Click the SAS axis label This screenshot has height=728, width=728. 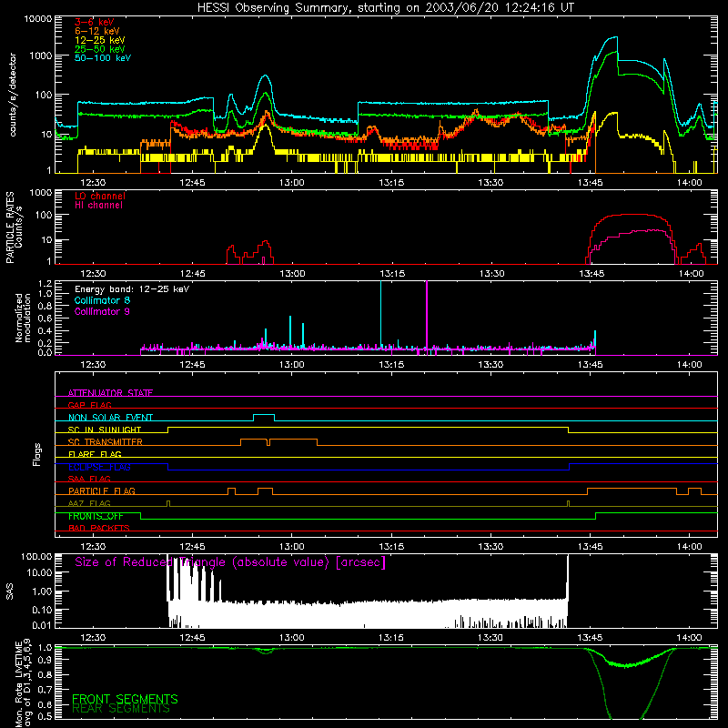point(10,591)
